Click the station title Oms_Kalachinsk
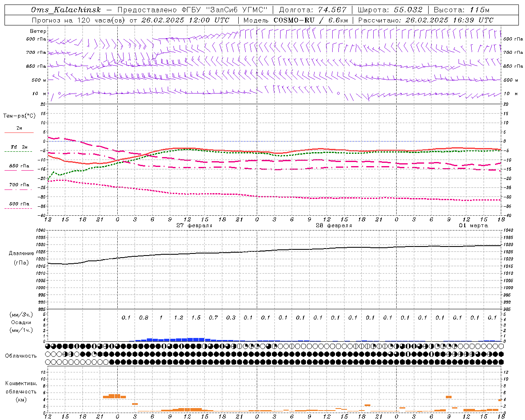Image resolution: width=525 pixels, height=420 pixels. click(x=66, y=10)
